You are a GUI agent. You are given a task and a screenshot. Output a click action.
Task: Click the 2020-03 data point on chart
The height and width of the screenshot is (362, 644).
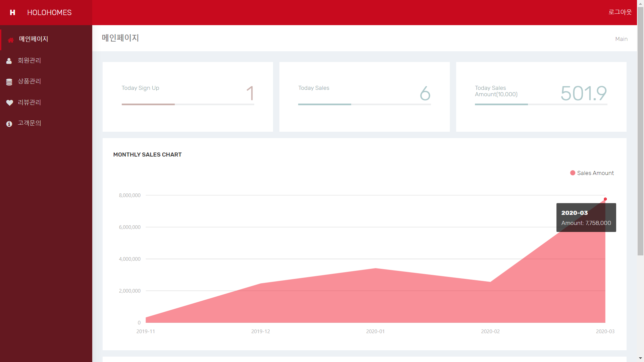pyautogui.click(x=605, y=199)
